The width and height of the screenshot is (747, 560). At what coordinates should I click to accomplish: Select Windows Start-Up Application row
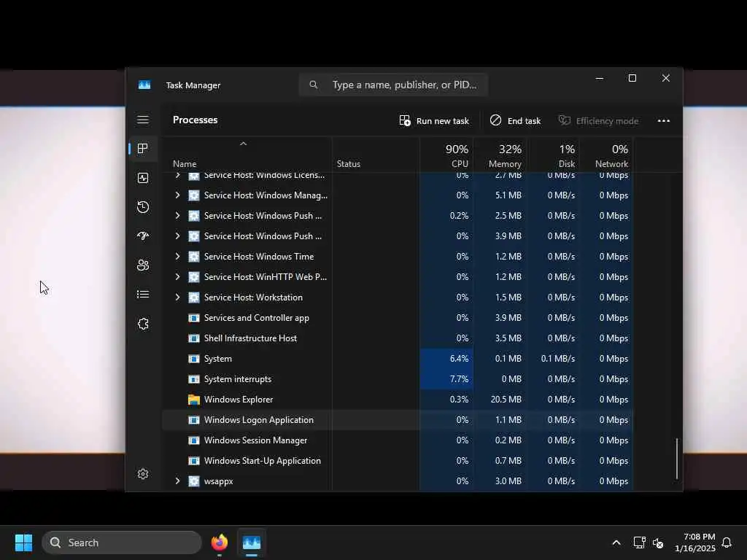(398, 461)
